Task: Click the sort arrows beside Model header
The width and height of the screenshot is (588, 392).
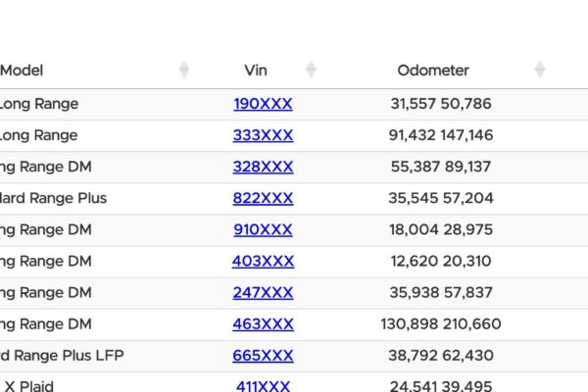Action: 184,71
